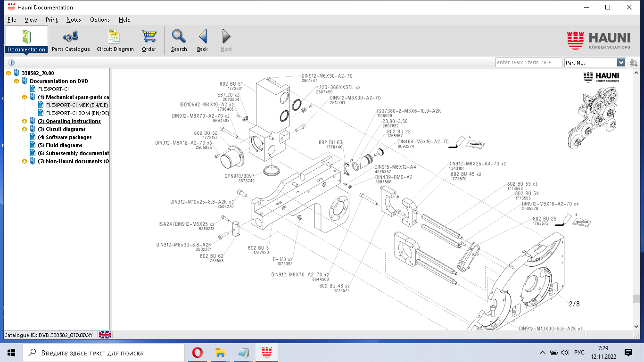
Task: Click the search term input field
Action: pos(529,63)
